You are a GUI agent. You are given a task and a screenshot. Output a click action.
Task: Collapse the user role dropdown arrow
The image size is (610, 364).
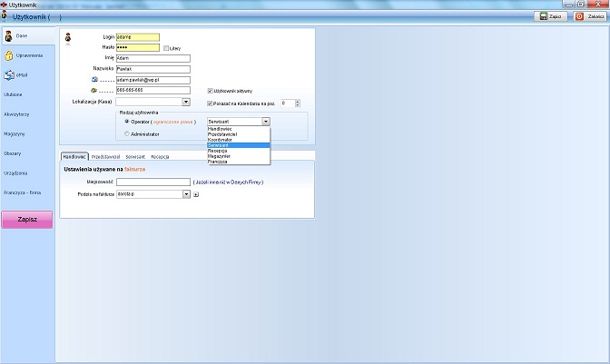coord(266,122)
